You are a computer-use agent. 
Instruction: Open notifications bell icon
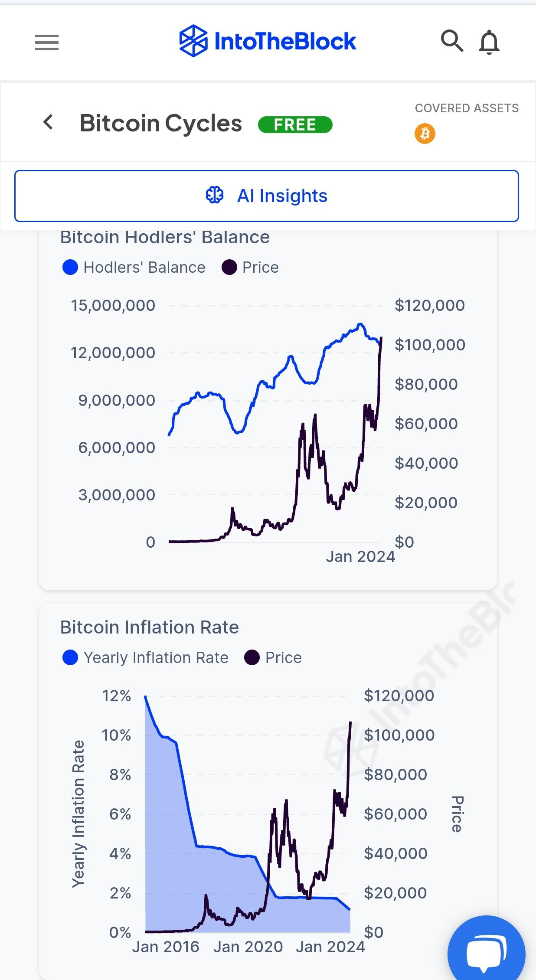pyautogui.click(x=489, y=42)
